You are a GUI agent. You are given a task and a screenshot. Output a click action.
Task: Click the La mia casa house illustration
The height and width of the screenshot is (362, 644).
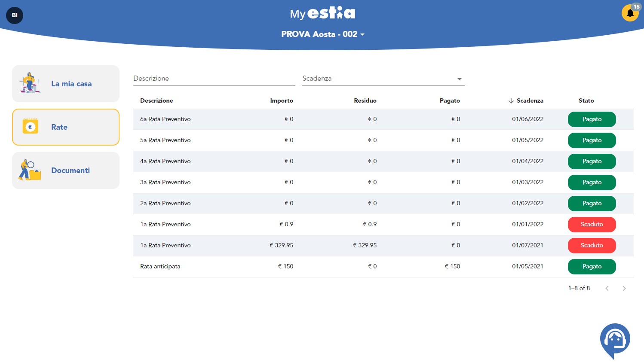coord(30,83)
